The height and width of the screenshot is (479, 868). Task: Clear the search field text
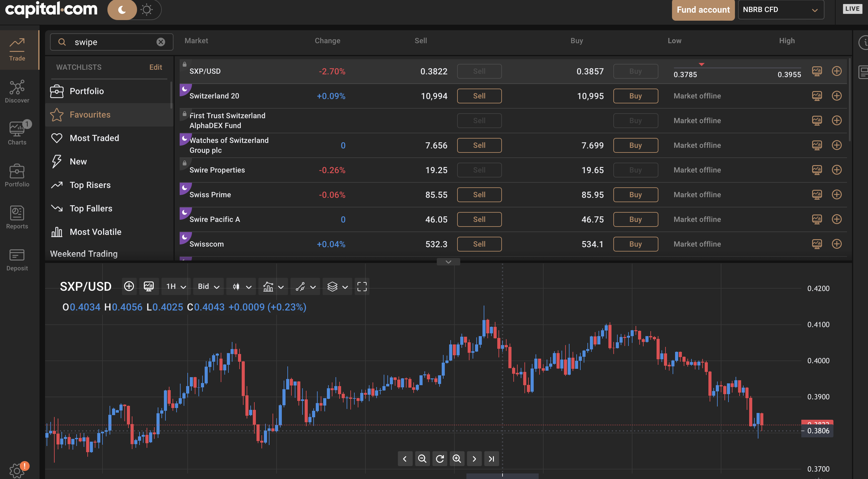[161, 42]
